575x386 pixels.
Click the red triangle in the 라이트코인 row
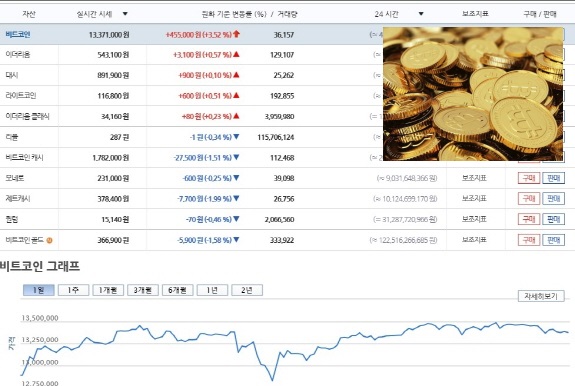pyautogui.click(x=236, y=96)
